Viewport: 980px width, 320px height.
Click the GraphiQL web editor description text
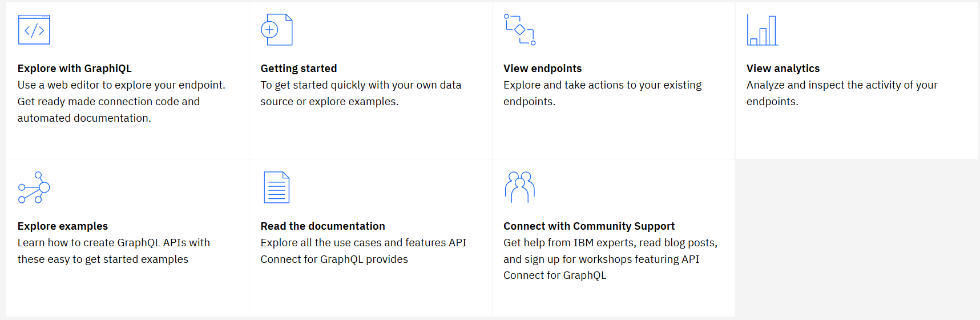121,102
